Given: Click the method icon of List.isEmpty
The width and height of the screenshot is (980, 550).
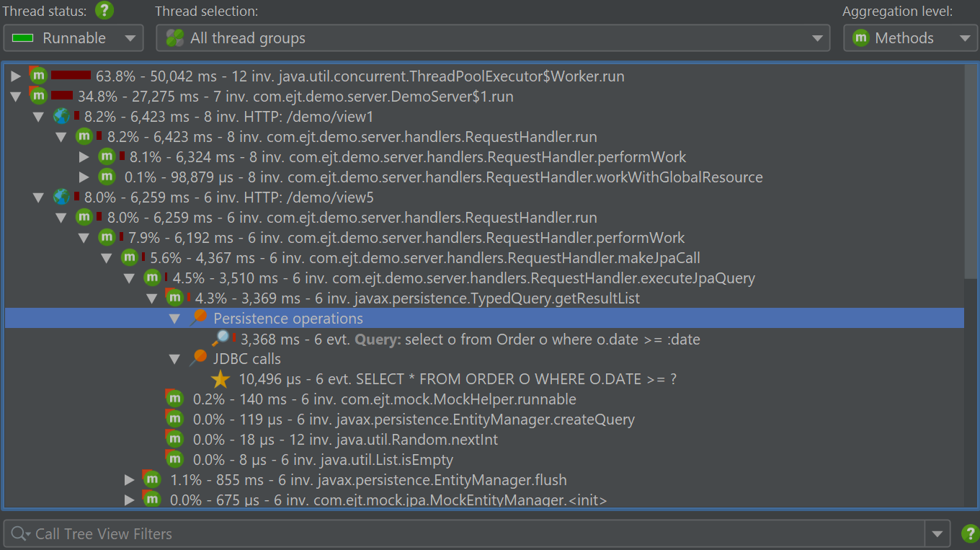Looking at the screenshot, I should point(174,458).
